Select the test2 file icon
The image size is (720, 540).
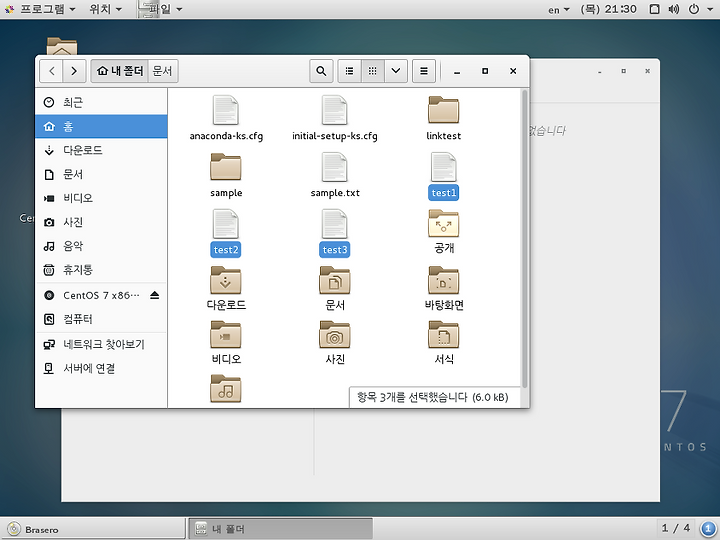click(226, 224)
